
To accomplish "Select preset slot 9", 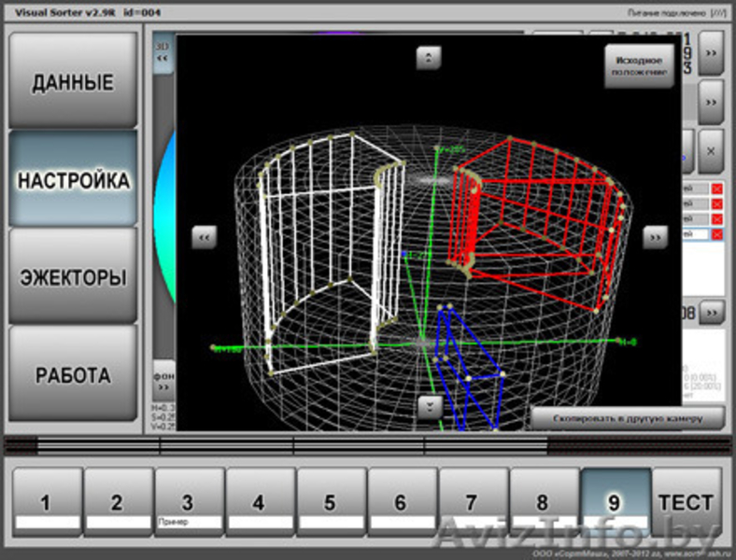I will [615, 501].
